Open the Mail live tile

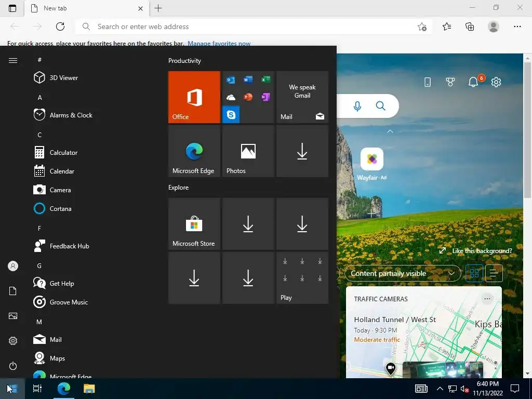(302, 97)
